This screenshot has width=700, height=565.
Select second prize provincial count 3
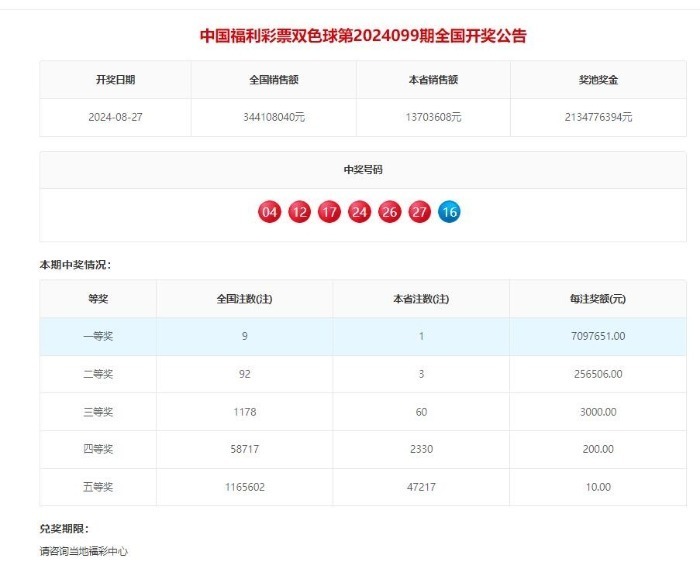pyautogui.click(x=421, y=374)
